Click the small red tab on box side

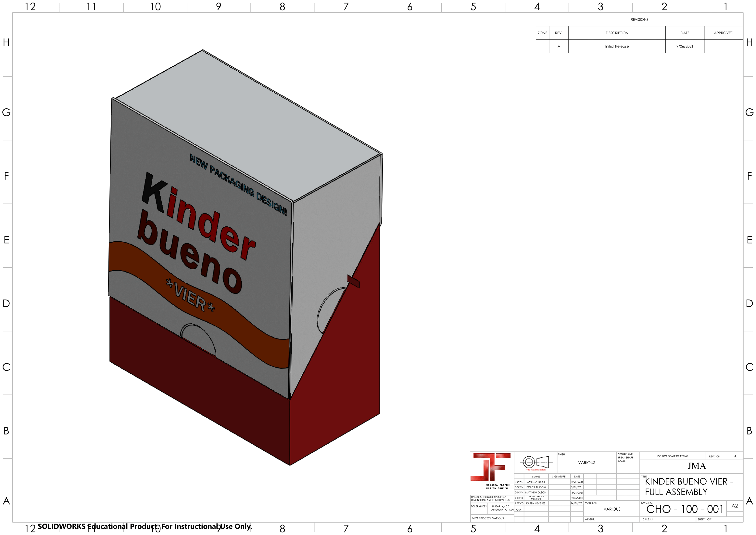[x=353, y=281]
